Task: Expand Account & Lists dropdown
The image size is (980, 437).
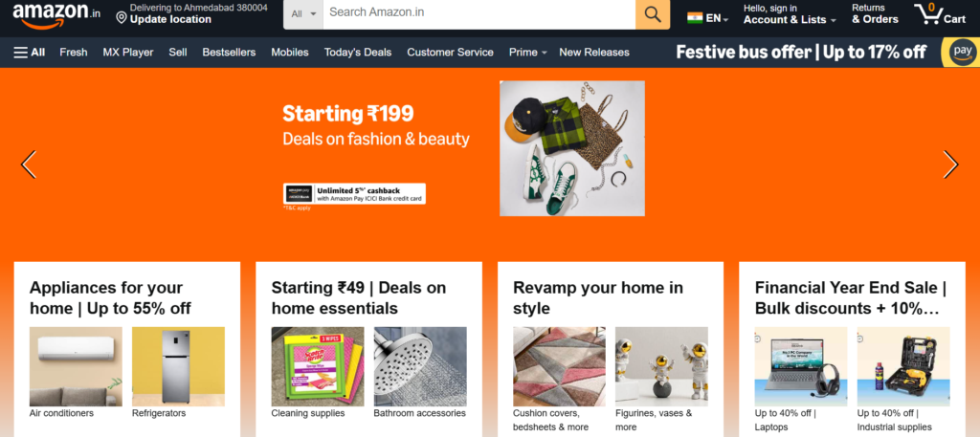Action: [x=790, y=13]
